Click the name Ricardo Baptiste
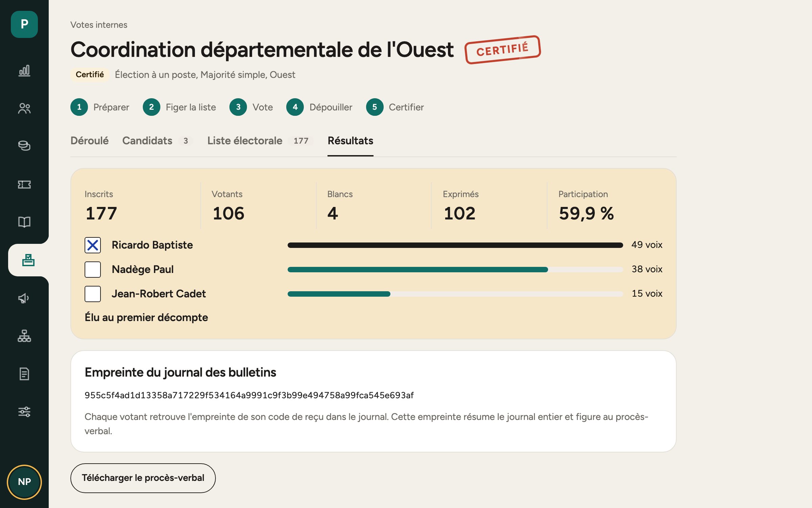The image size is (812, 508). pyautogui.click(x=152, y=245)
